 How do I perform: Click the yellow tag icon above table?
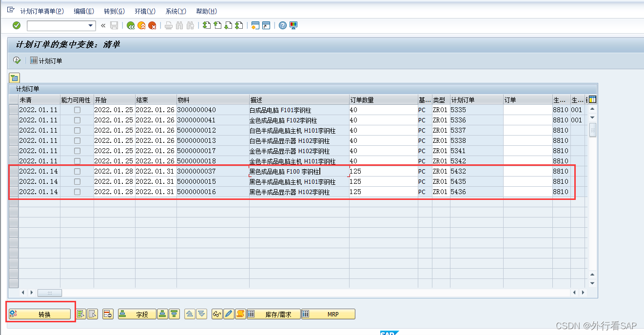coord(14,78)
